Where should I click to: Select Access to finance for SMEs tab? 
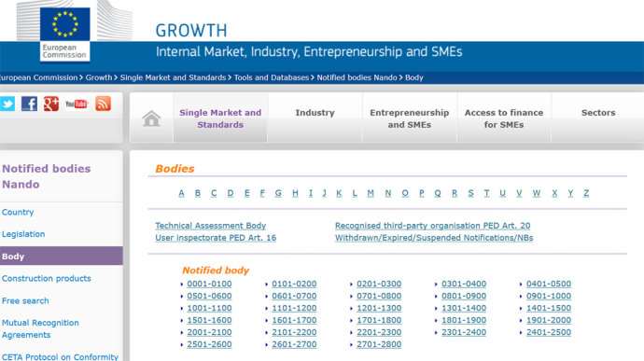pos(504,118)
